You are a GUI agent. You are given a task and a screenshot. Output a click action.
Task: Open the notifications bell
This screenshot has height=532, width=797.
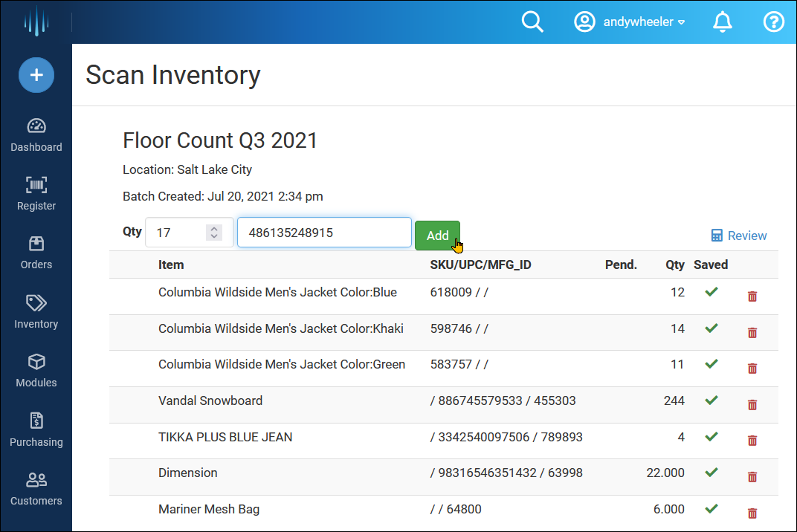(722, 22)
